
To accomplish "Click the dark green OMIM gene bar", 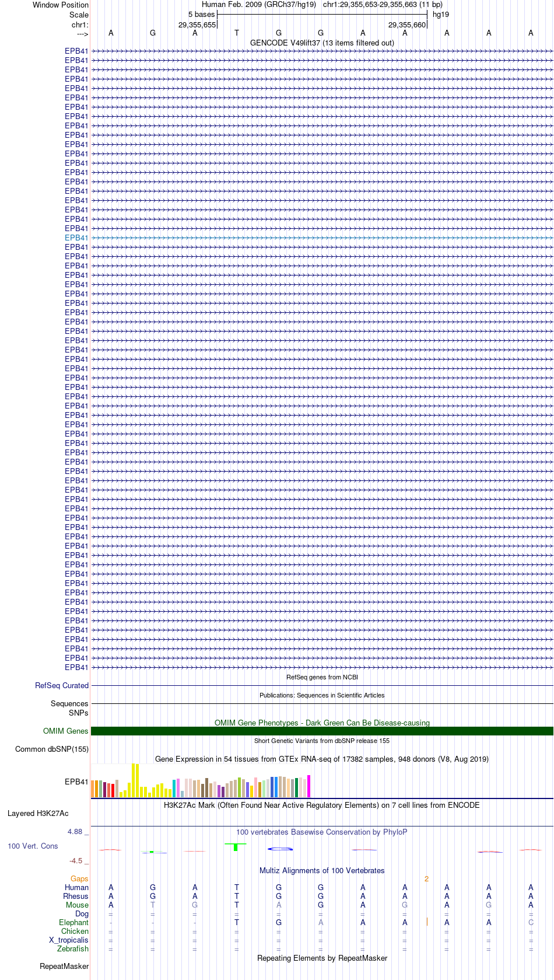I will [x=322, y=731].
